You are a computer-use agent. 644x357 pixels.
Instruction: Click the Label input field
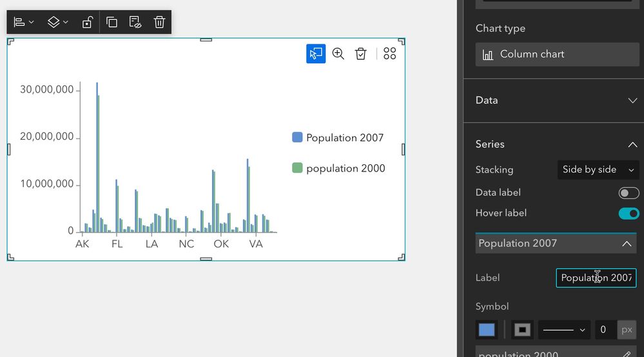coord(596,278)
